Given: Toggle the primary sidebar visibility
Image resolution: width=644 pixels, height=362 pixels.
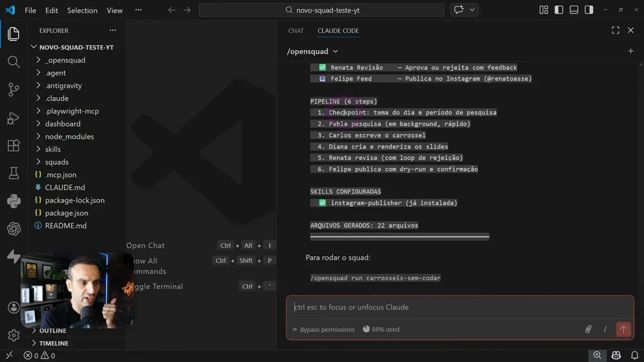Looking at the screenshot, I should click(558, 10).
